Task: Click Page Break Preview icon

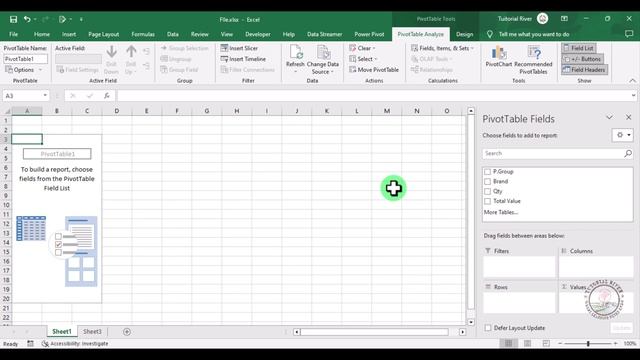Action: pos(546,344)
